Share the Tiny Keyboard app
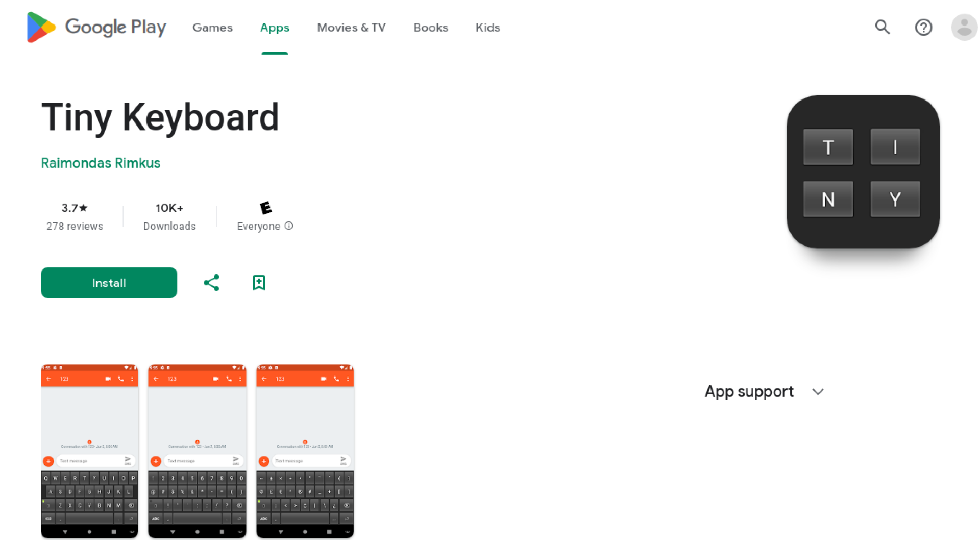This screenshot has height=551, width=980. 211,283
